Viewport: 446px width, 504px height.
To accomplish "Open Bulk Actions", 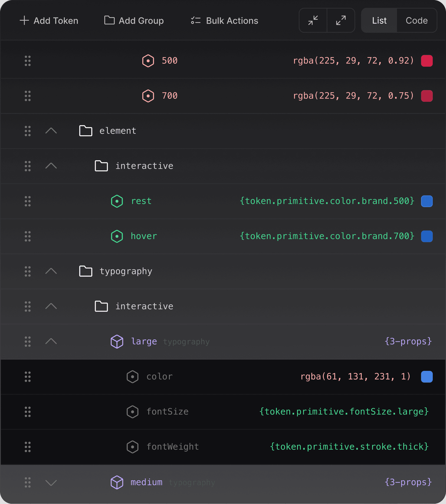I will [x=224, y=21].
